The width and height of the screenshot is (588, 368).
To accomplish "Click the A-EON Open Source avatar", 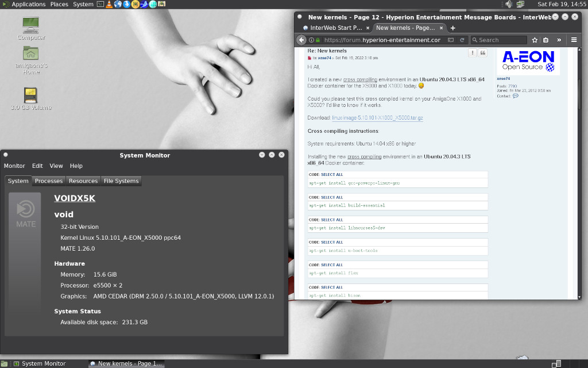I will [x=528, y=62].
